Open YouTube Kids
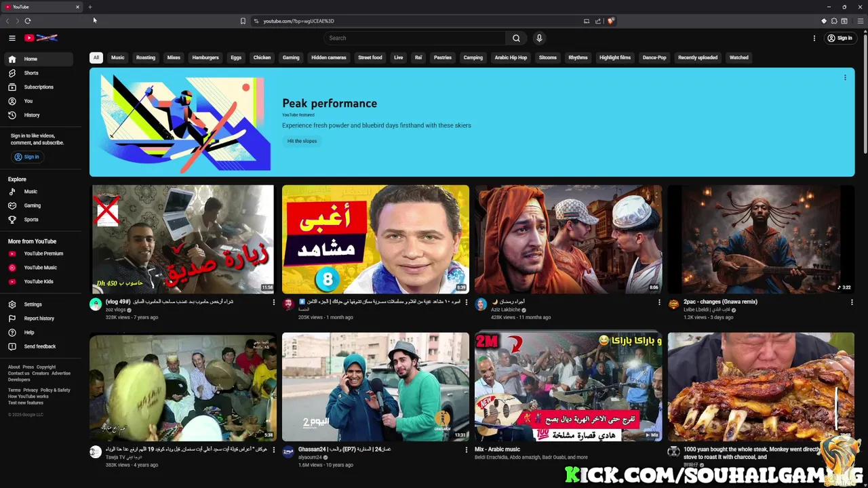Viewport: 868px width, 488px height. pos(38,281)
